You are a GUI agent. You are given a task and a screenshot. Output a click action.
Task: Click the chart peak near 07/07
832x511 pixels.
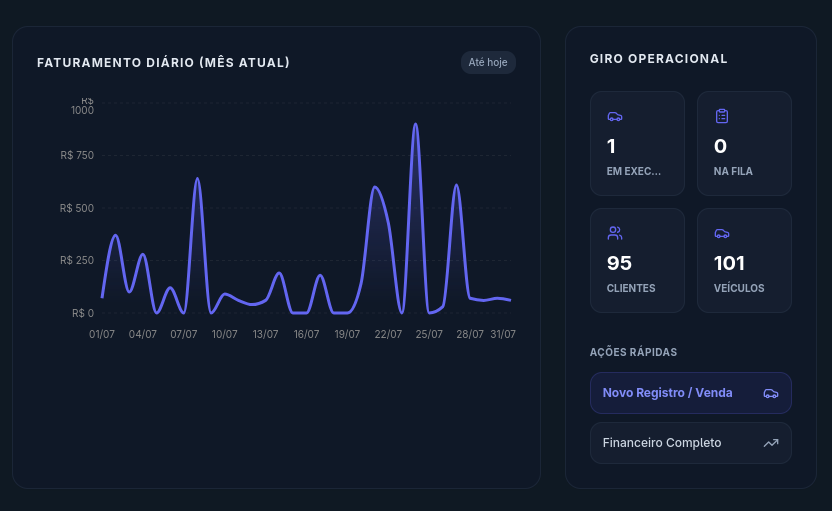197,179
